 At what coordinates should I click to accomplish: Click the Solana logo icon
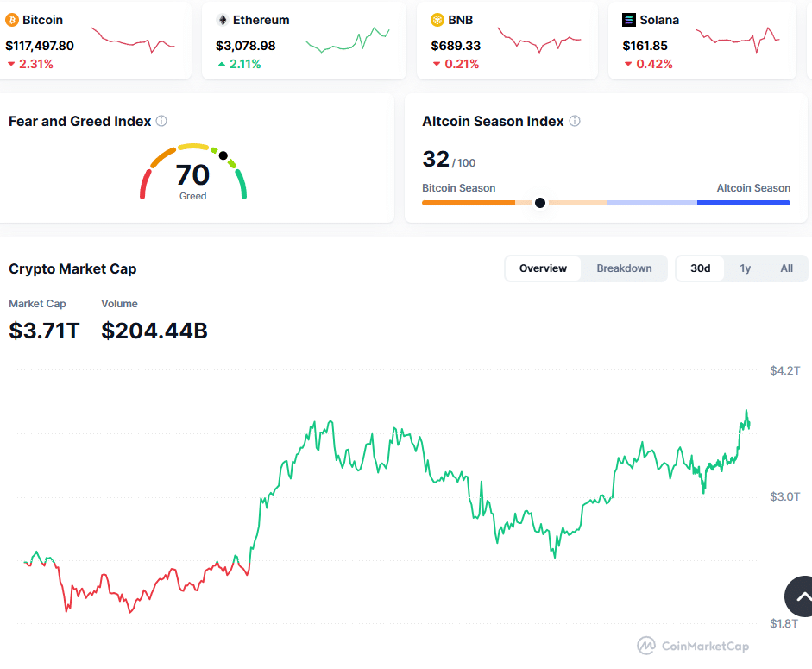(x=629, y=20)
